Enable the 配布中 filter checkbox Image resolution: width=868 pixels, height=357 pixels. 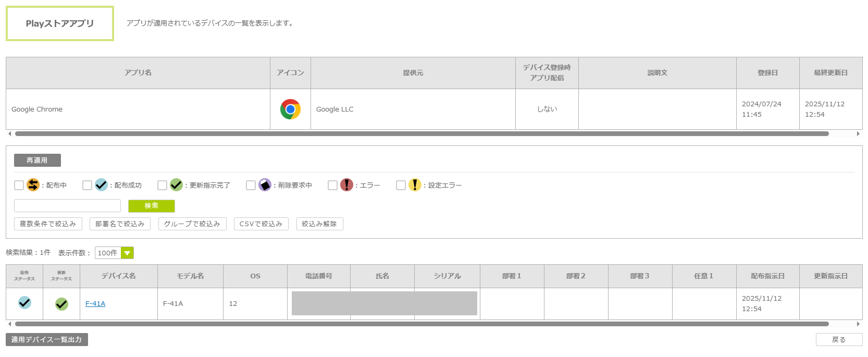tap(19, 186)
